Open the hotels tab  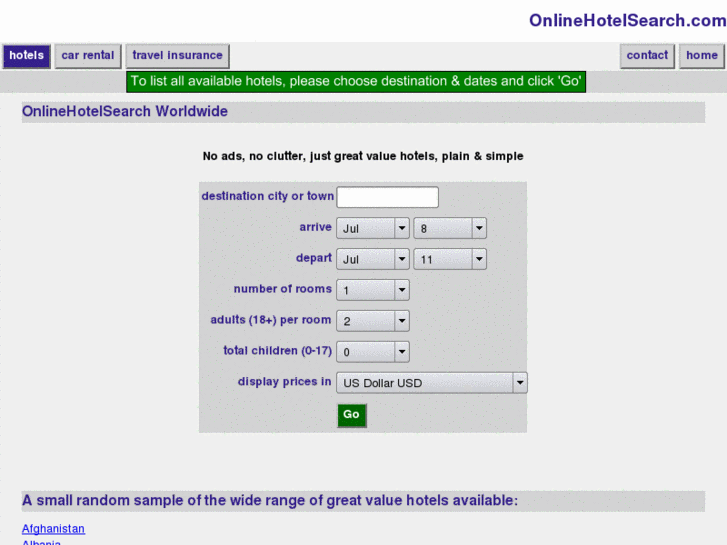(x=26, y=56)
